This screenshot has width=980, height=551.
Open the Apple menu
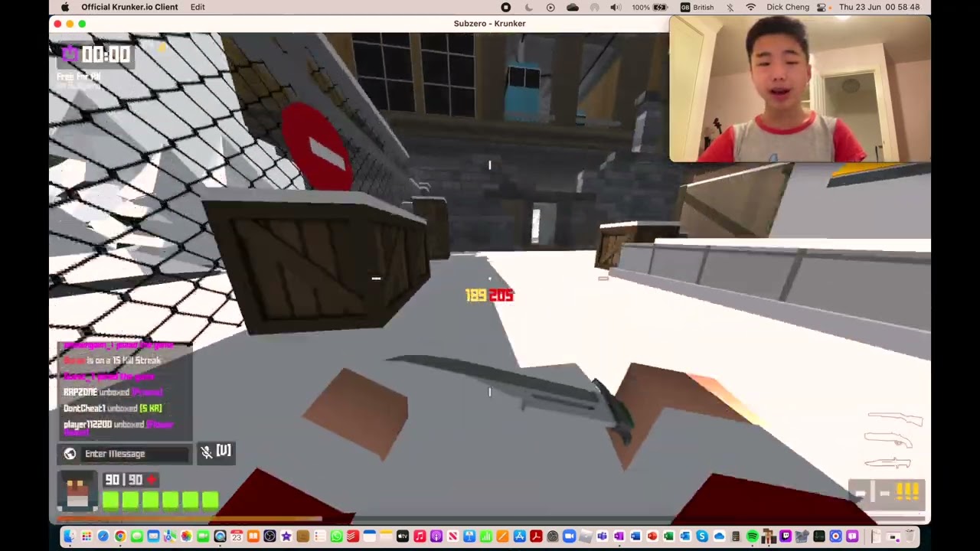(x=65, y=7)
